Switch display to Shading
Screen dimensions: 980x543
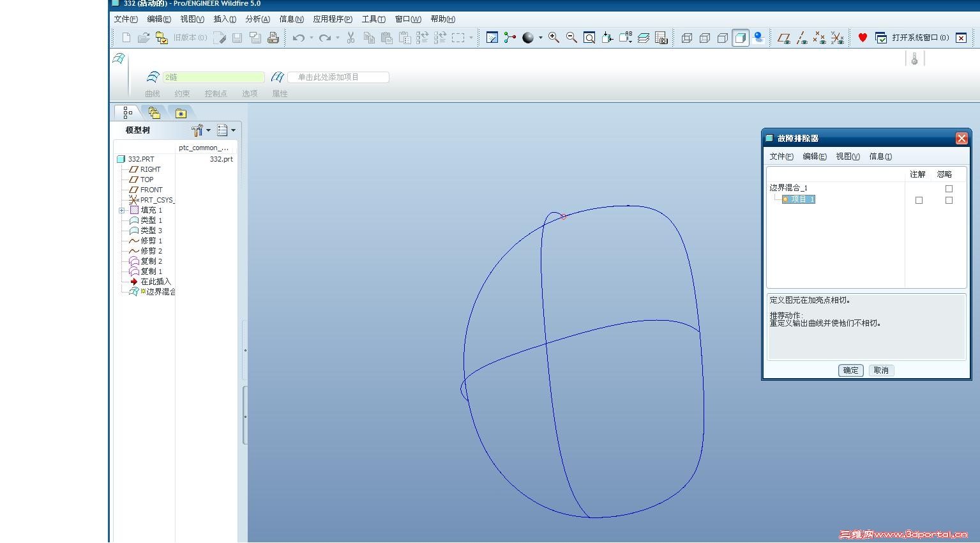coord(741,38)
